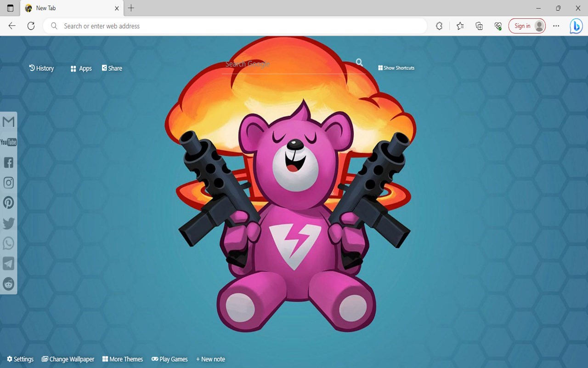Toggle Show Shortcuts
Image resolution: width=588 pixels, height=368 pixels.
pos(396,68)
